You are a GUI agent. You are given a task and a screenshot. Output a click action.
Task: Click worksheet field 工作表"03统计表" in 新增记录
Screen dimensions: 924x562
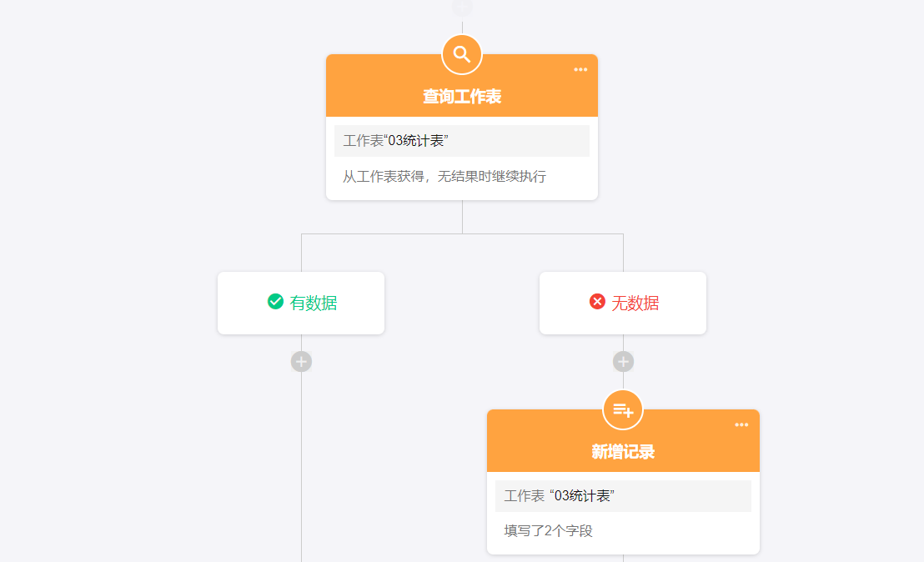pyautogui.click(x=622, y=495)
